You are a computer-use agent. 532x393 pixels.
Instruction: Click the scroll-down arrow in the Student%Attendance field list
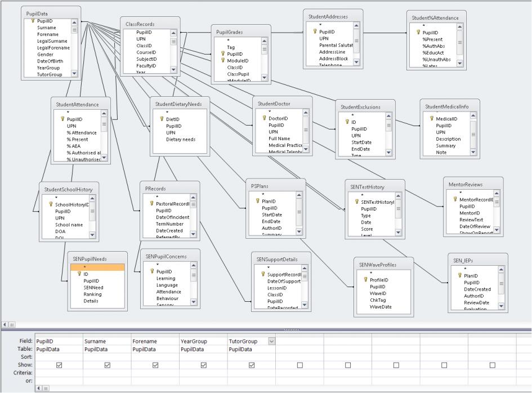pos(460,63)
